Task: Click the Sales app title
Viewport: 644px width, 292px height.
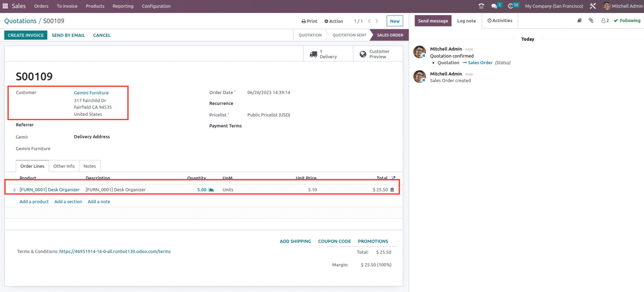Action: click(x=19, y=6)
